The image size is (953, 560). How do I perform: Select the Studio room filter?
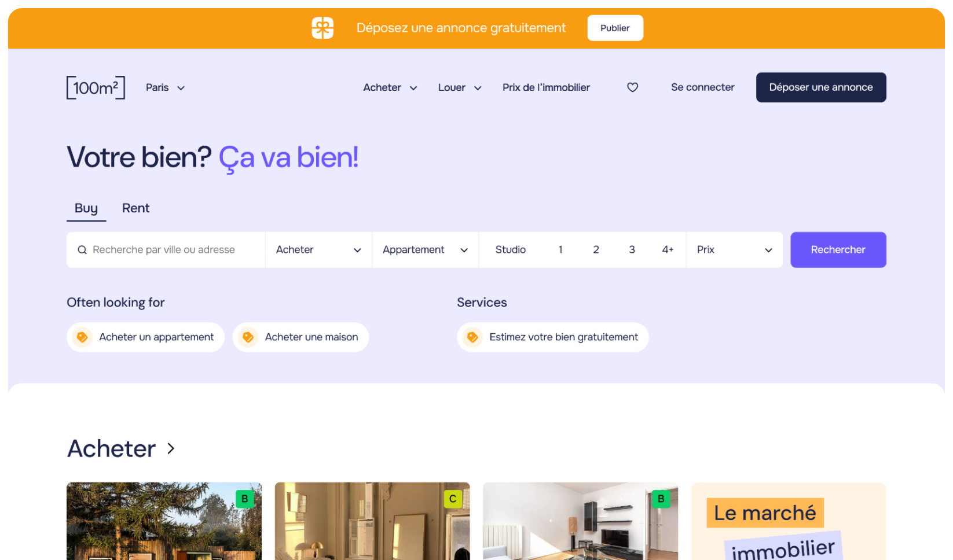click(x=510, y=249)
